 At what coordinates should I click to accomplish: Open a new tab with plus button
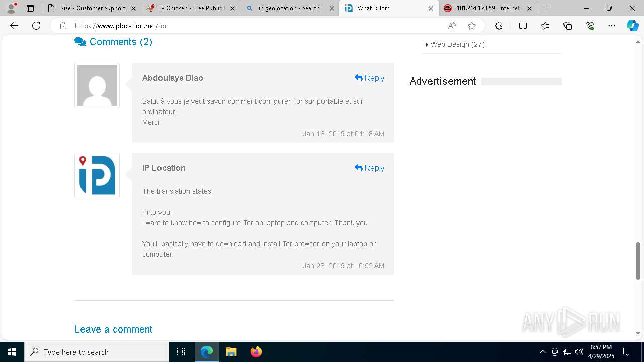pos(546,8)
